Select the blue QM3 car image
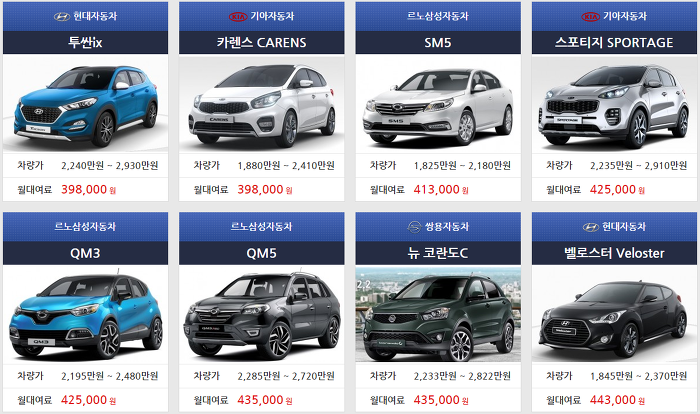This screenshot has height=414, width=700. (x=85, y=314)
